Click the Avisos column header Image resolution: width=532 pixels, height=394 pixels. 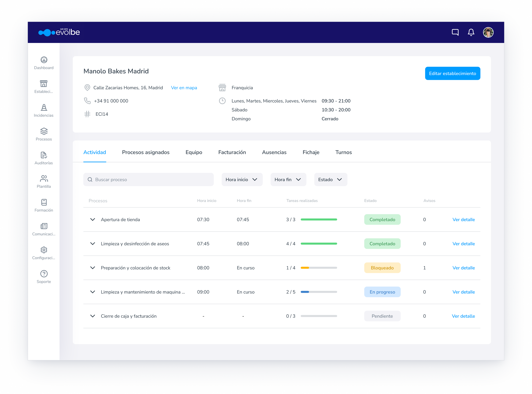coord(429,201)
